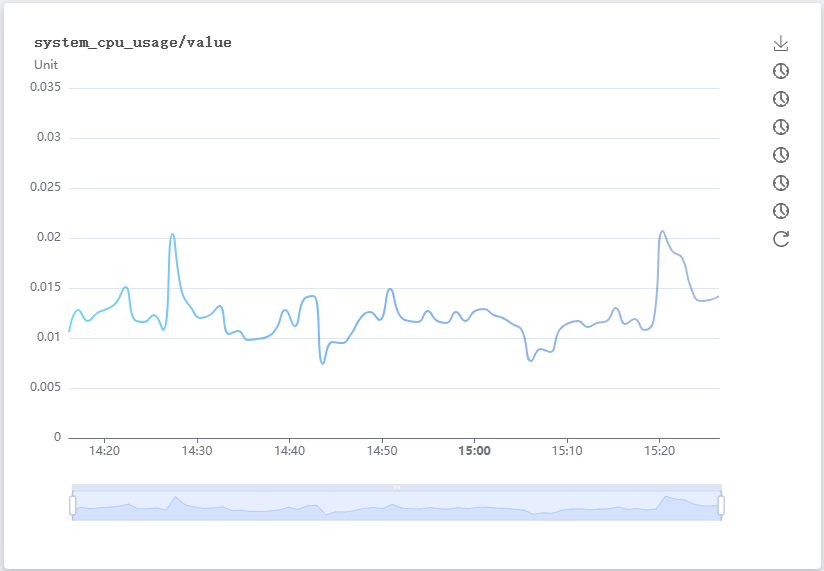Click the CPU usage spike near 14:28
824x571 pixels.
point(173,235)
